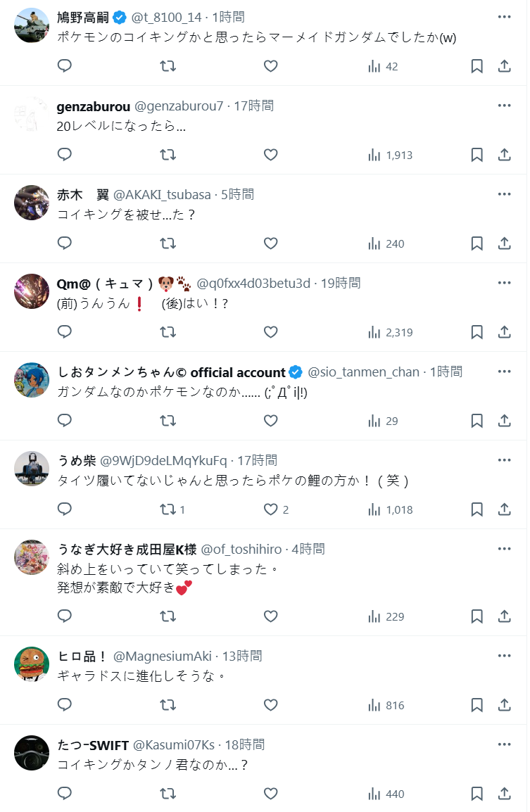
Task: Share たつ-SWIFT's tweet
Action: [505, 794]
